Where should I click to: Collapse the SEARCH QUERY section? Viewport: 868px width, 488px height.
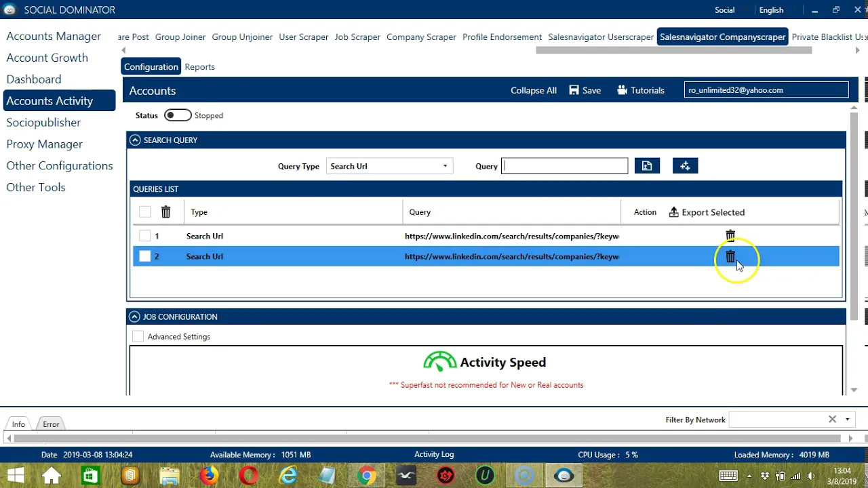(135, 140)
